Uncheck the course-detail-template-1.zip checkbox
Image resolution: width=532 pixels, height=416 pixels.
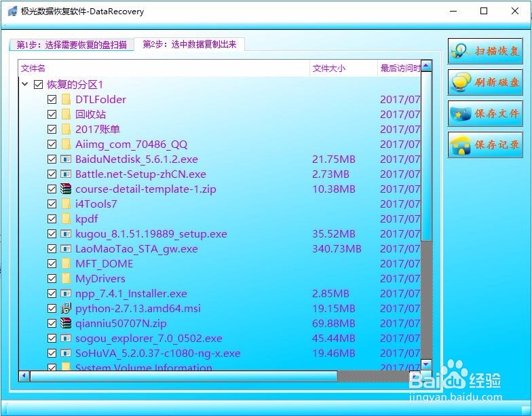[52, 189]
